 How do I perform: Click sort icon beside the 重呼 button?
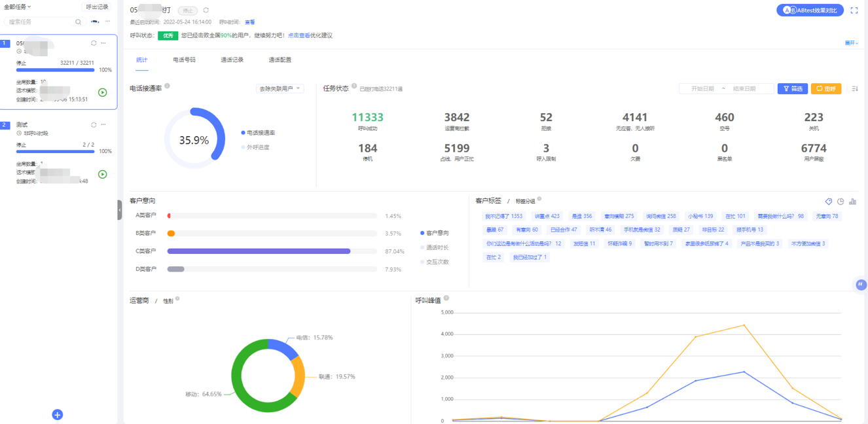855,89
